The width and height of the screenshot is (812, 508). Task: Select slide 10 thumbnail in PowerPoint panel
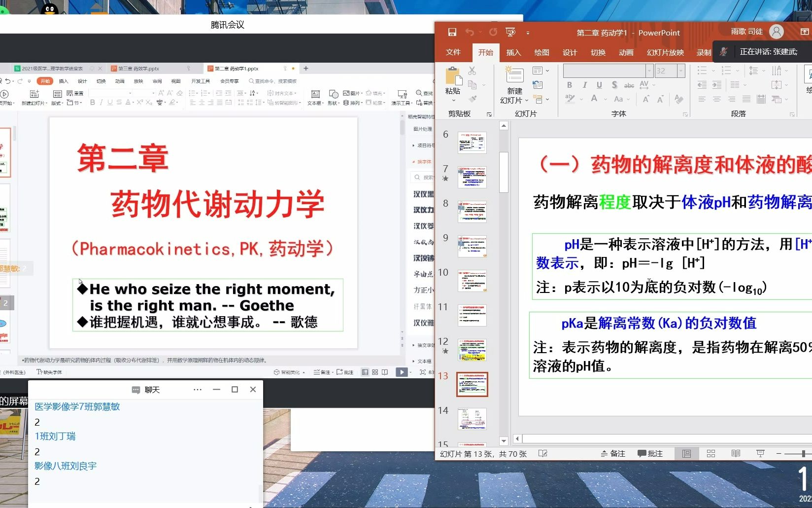pyautogui.click(x=472, y=281)
